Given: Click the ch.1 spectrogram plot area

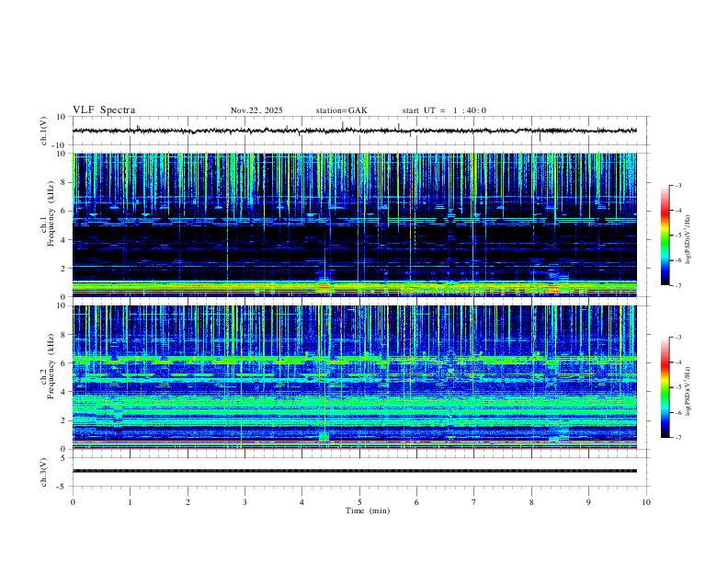Looking at the screenshot, I should [x=355, y=224].
